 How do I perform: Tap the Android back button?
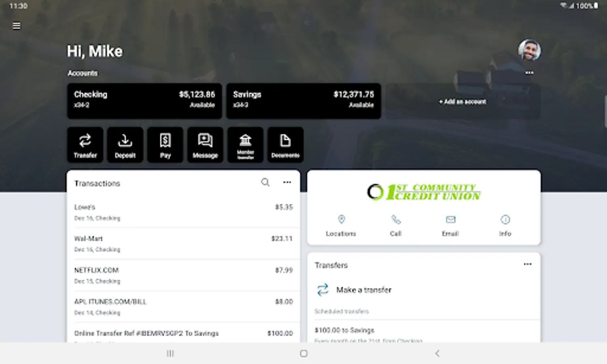[x=437, y=353]
